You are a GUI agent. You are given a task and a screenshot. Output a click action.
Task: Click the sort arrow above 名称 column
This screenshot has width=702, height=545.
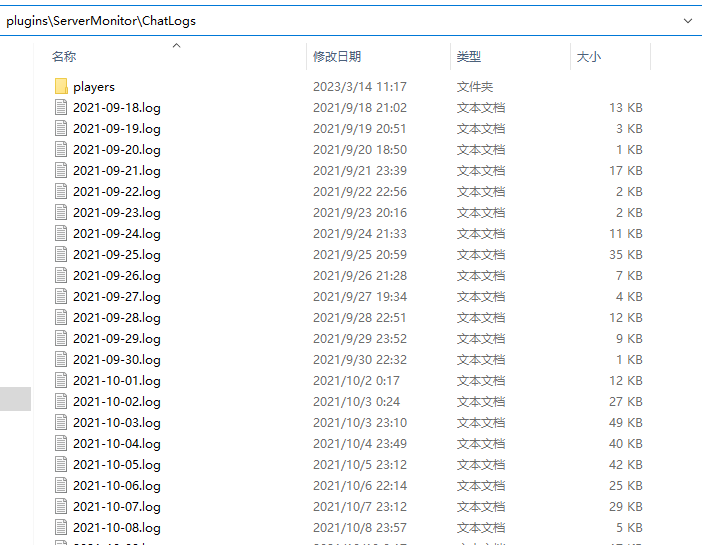(177, 45)
